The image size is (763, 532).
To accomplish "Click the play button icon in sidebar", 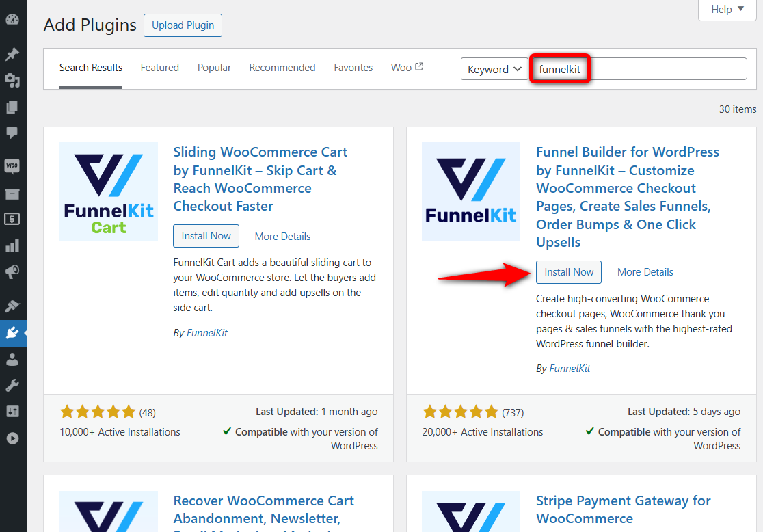I will pos(12,438).
